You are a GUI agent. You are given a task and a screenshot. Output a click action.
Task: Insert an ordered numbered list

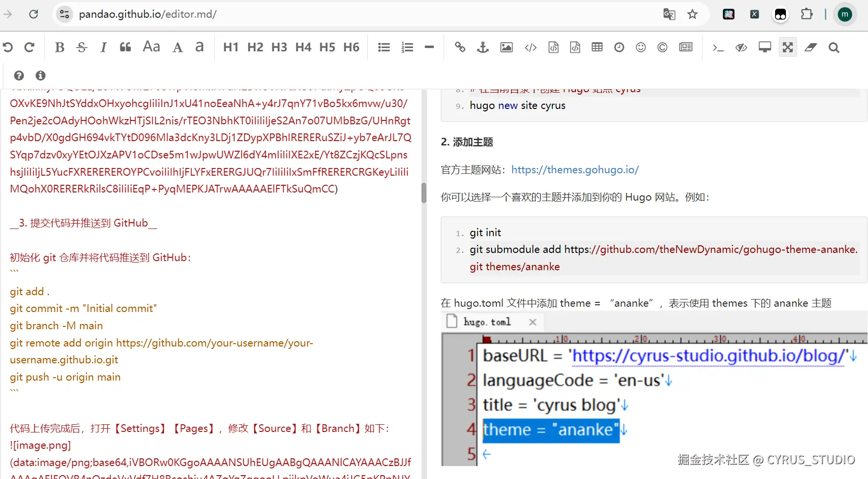[x=407, y=47]
